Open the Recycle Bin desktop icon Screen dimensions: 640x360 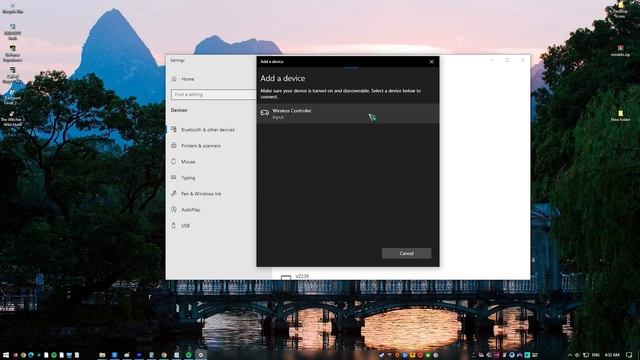[x=13, y=8]
